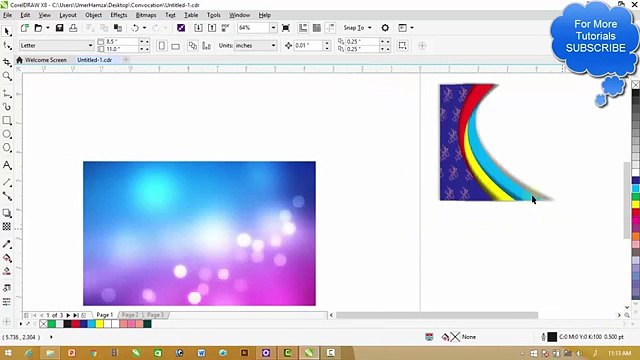The height and width of the screenshot is (360, 640).
Task: Go to the next page arrow
Action: tap(68, 316)
